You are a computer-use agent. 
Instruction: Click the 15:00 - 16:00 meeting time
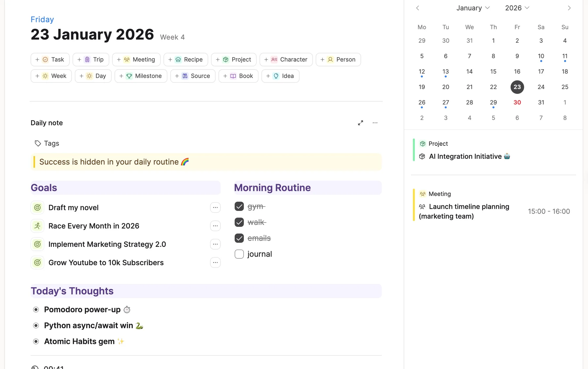549,211
